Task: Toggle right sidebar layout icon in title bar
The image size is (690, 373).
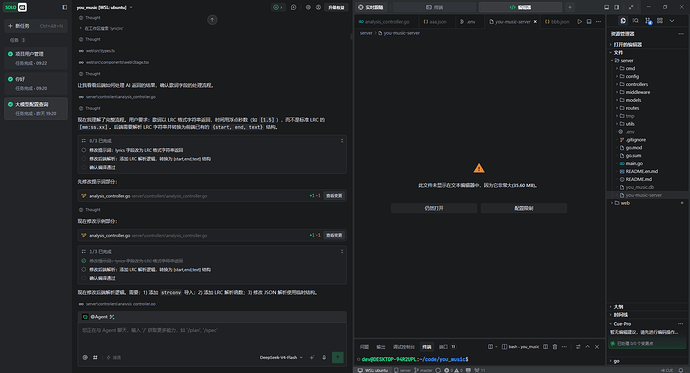Action: point(617,7)
